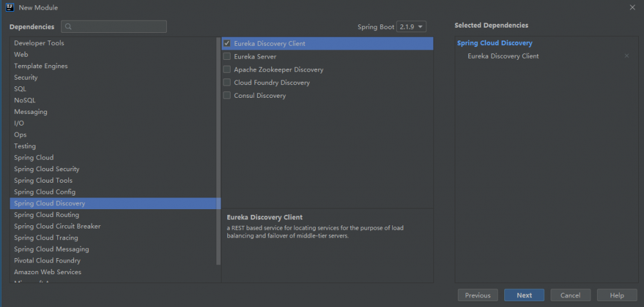Remove Eureka Discovery Client via x icon
This screenshot has height=307, width=644.
point(627,56)
